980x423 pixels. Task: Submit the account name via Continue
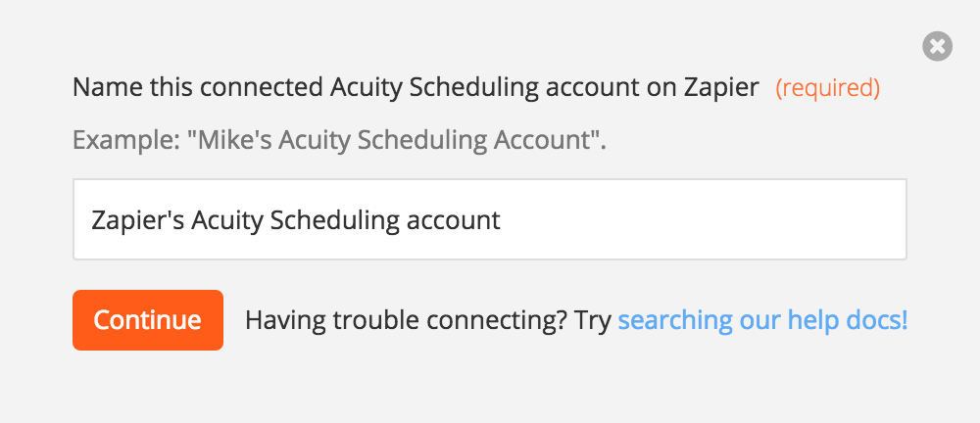148,320
